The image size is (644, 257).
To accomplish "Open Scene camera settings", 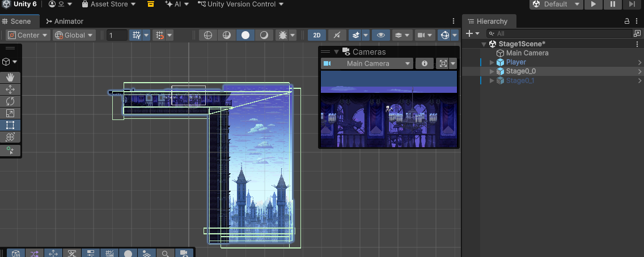I will pos(425,35).
